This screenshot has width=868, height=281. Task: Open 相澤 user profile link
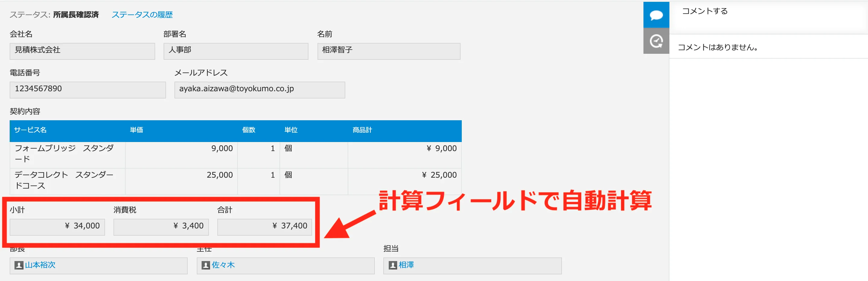point(406,265)
